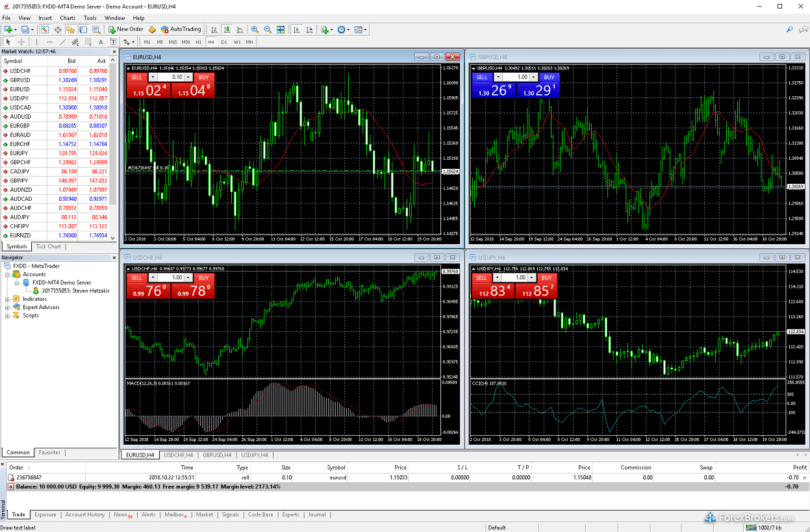
Task: Toggle the AutoTrading button
Action: tap(181, 29)
